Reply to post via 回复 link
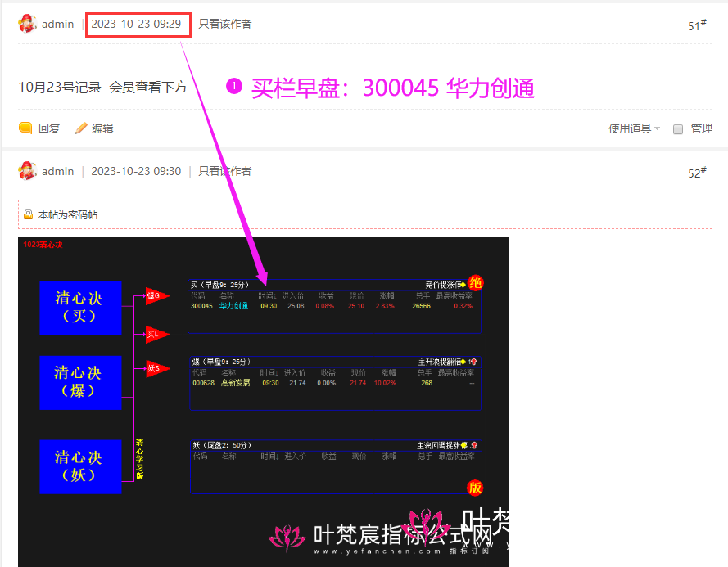 pyautogui.click(x=49, y=128)
